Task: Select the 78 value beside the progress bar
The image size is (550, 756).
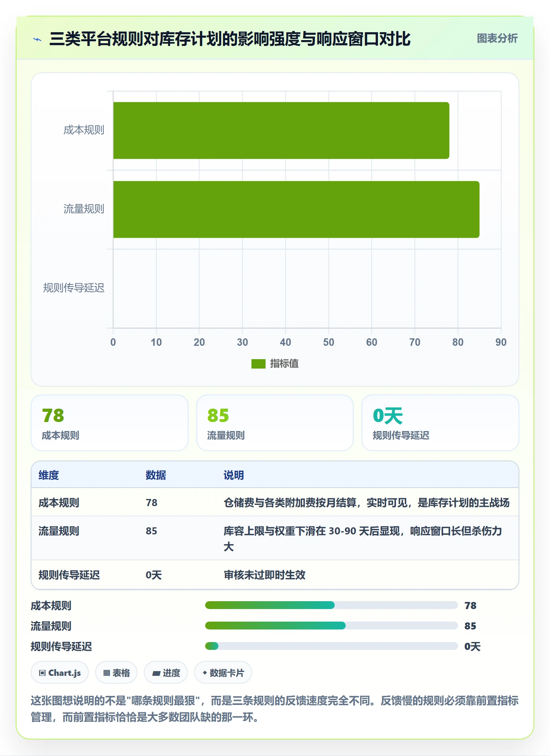Action: pyautogui.click(x=470, y=606)
